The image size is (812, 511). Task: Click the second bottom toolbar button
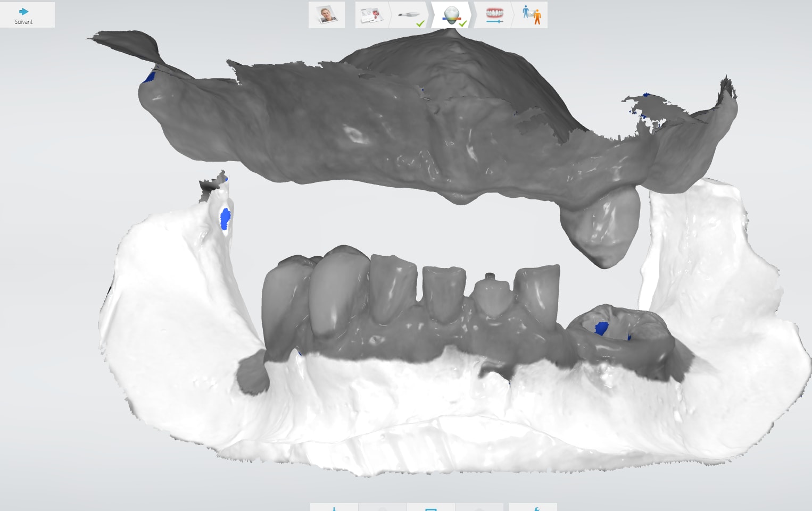[x=383, y=507]
